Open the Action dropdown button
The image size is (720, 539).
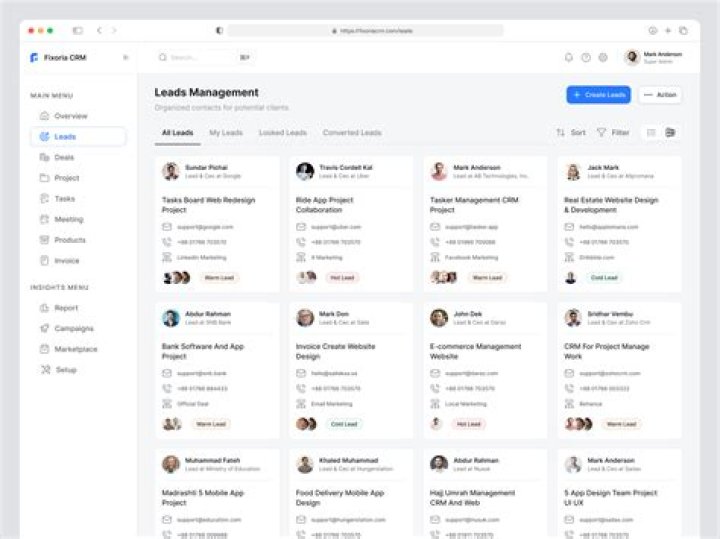pyautogui.click(x=660, y=95)
